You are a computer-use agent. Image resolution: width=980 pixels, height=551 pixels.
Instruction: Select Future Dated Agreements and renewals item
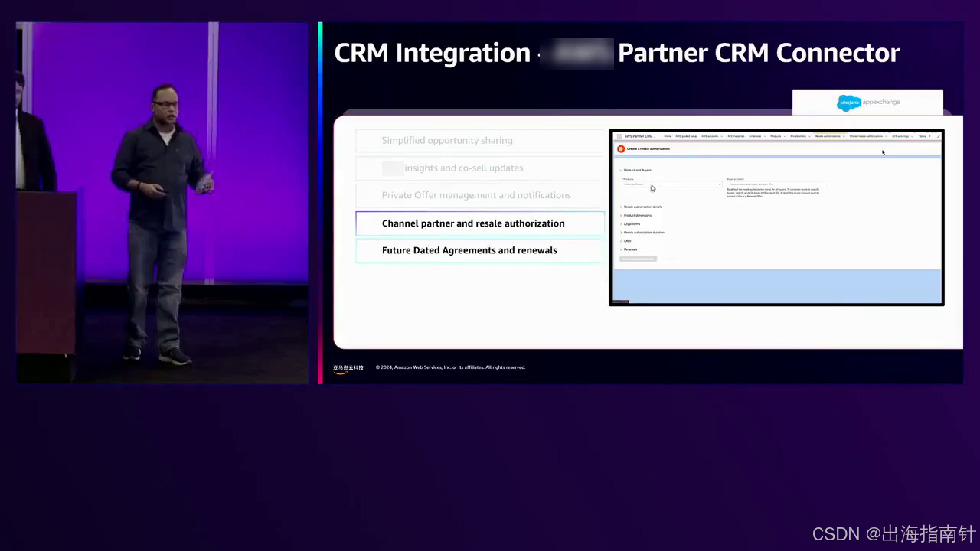[480, 250]
